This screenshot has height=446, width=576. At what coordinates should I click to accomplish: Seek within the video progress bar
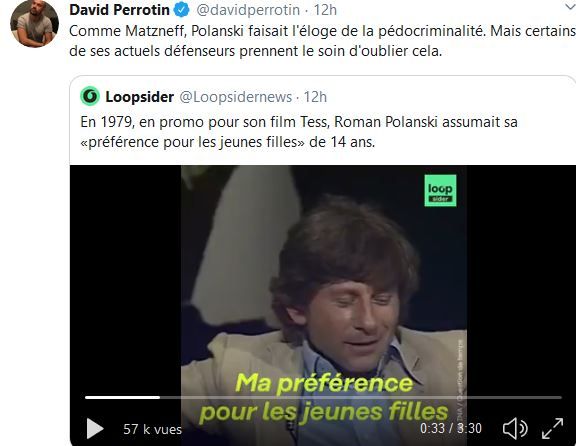pos(323,397)
